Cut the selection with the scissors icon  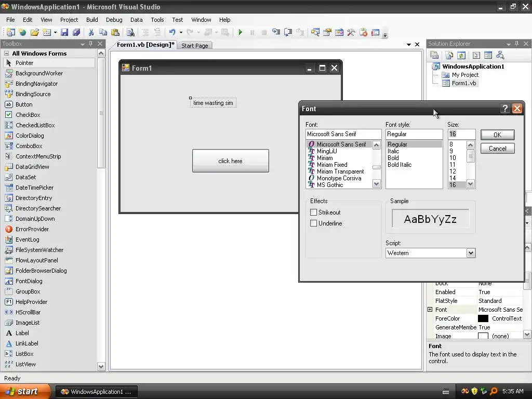(91, 32)
